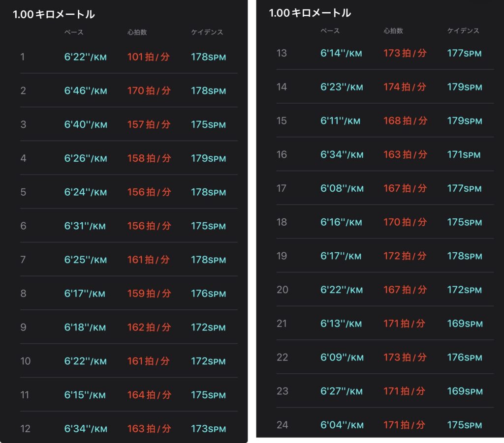
Task: Select the 173SPM cadence in split 12
Action: [208, 428]
